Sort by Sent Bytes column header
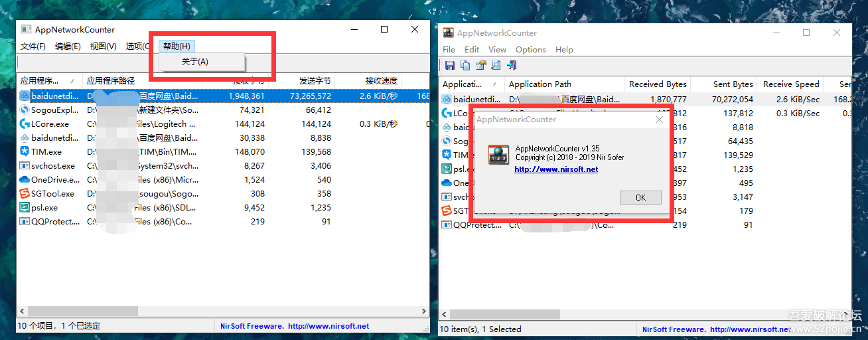Viewport: 868px width, 340px height. pyautogui.click(x=723, y=84)
